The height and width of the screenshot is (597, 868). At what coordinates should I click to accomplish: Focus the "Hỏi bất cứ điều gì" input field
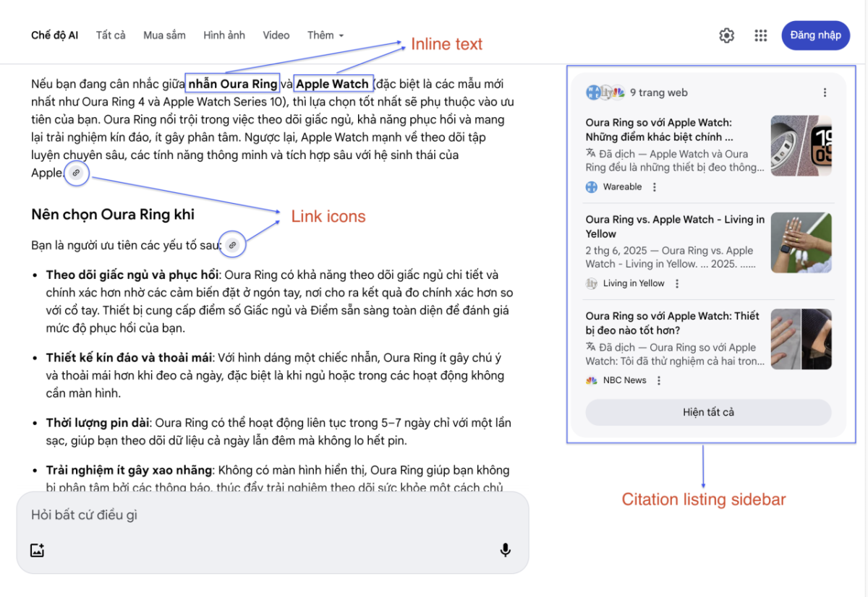coord(273,515)
